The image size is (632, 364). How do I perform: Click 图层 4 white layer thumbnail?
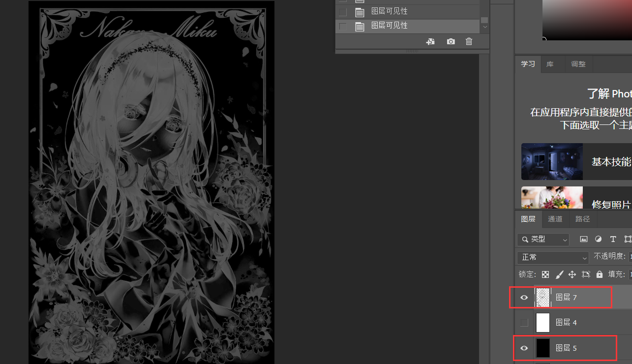(x=543, y=323)
